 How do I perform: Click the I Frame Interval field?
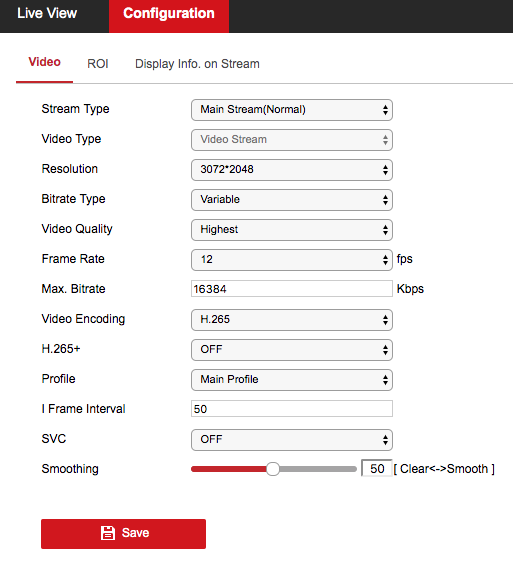pyautogui.click(x=292, y=409)
